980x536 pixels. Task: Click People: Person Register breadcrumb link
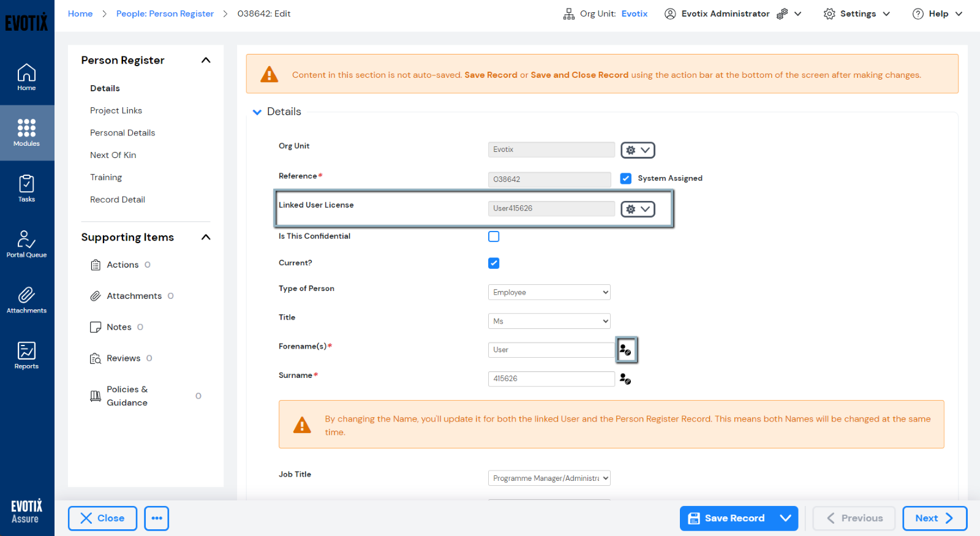click(x=165, y=13)
